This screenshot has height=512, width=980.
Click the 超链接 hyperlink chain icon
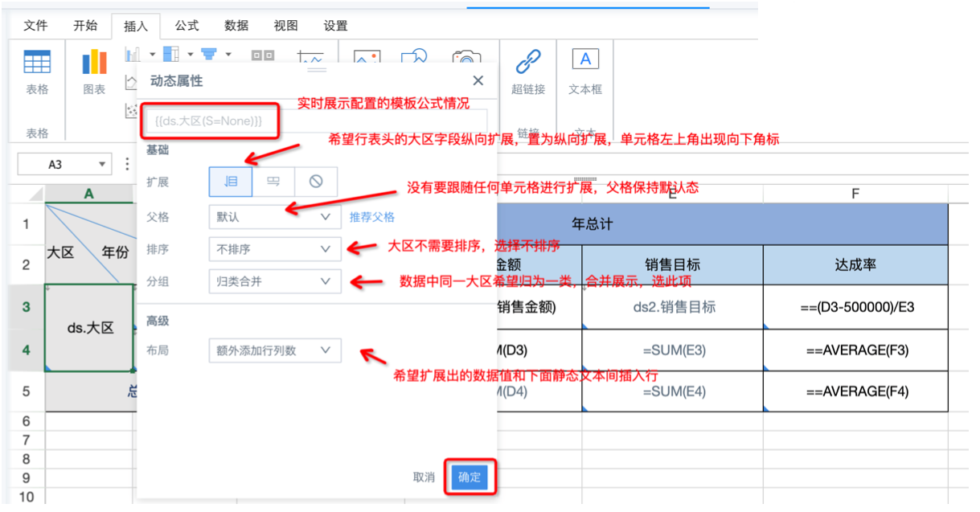click(528, 62)
